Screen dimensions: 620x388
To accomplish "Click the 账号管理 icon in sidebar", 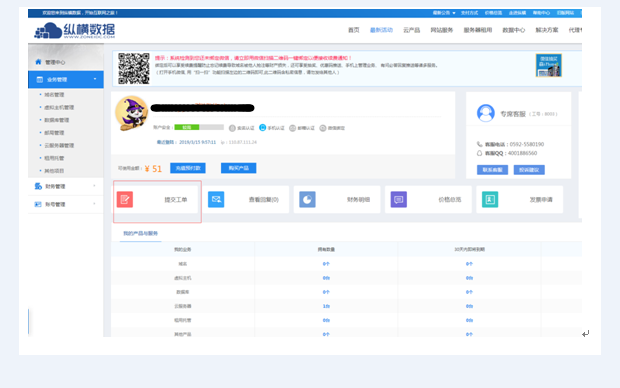I will (x=38, y=204).
